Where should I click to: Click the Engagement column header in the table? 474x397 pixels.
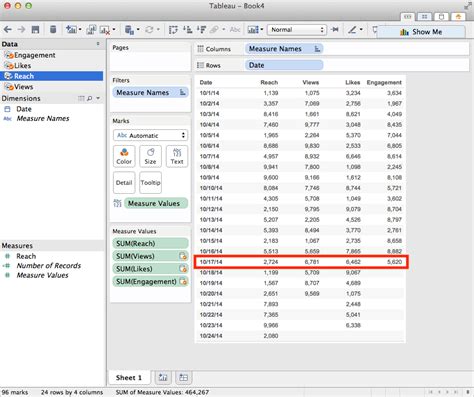384,82
